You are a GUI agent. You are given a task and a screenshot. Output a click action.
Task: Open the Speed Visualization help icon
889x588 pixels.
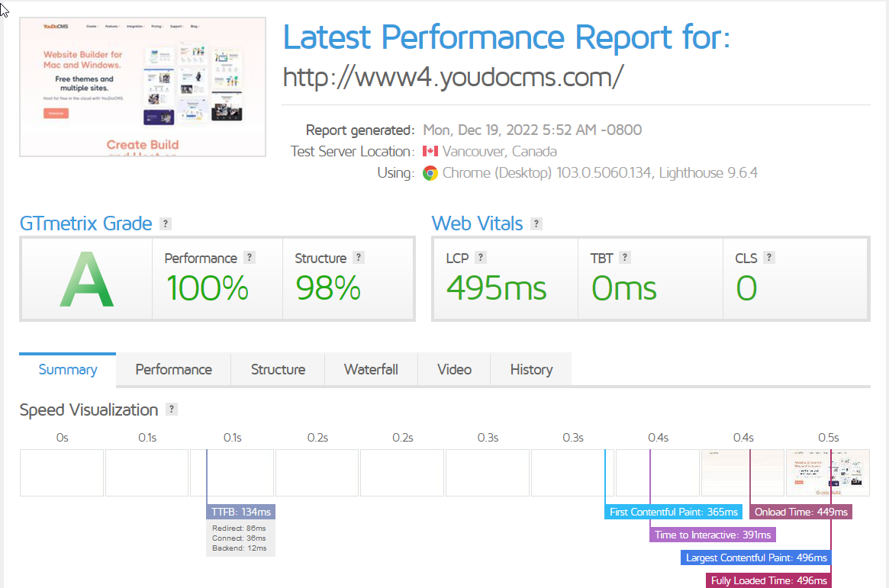coord(172,410)
